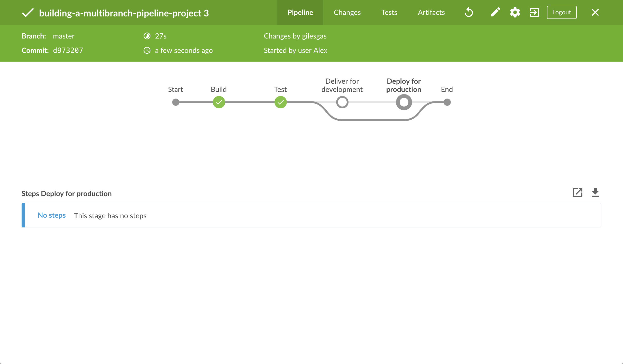Screen dimensions: 623x364
Task: Click the pipeline replay/restart icon
Action: 469,12
